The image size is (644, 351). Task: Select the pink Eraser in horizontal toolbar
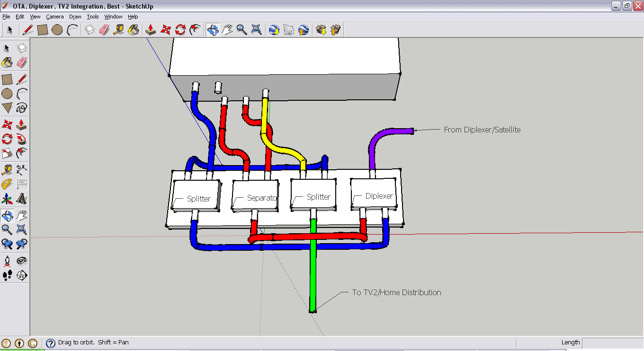click(104, 30)
